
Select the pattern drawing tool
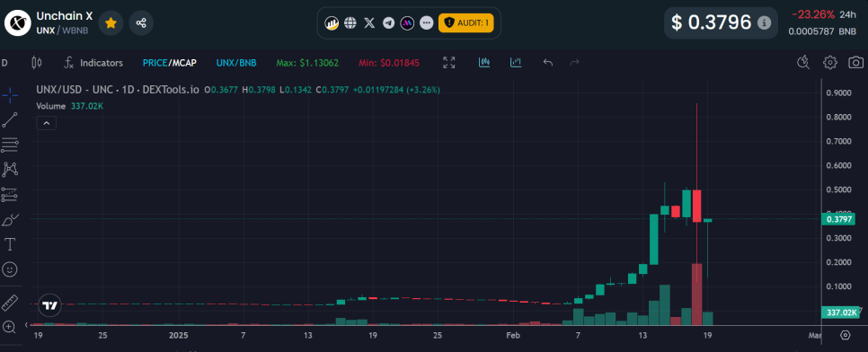pos(10,170)
